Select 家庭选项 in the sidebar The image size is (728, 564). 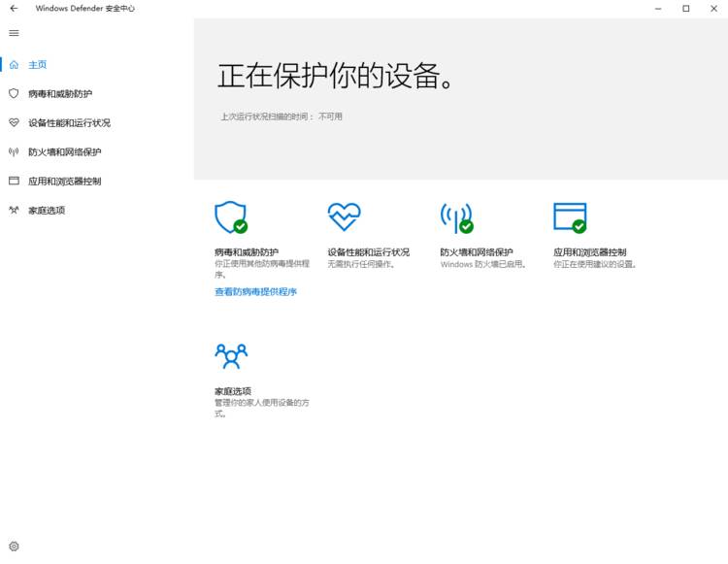[x=47, y=211]
